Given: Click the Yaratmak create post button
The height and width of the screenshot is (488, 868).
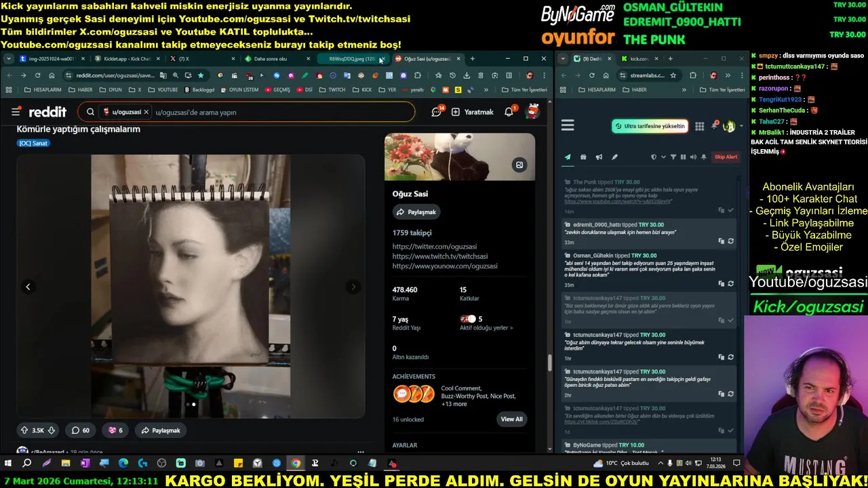Looking at the screenshot, I should 473,112.
